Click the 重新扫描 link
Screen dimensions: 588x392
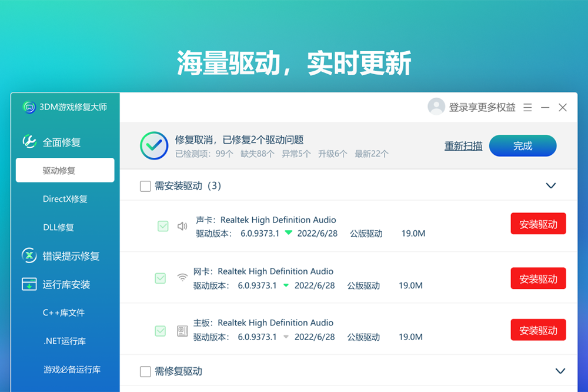tap(463, 146)
